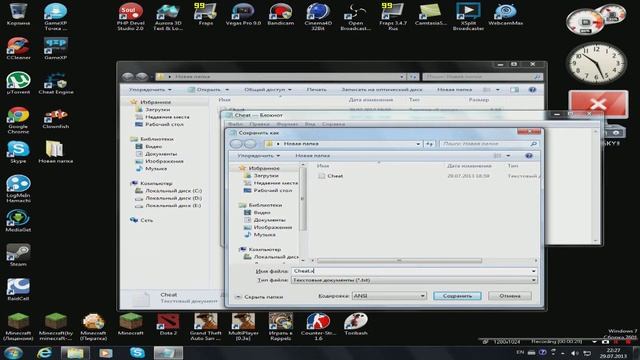Click the horizontal scrollbar in Save As file list
The height and width of the screenshot is (360, 640).
tap(399, 260)
